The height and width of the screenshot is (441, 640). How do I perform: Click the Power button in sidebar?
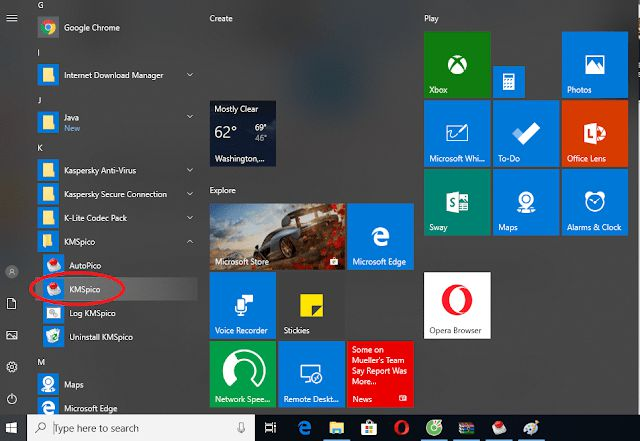coord(12,398)
